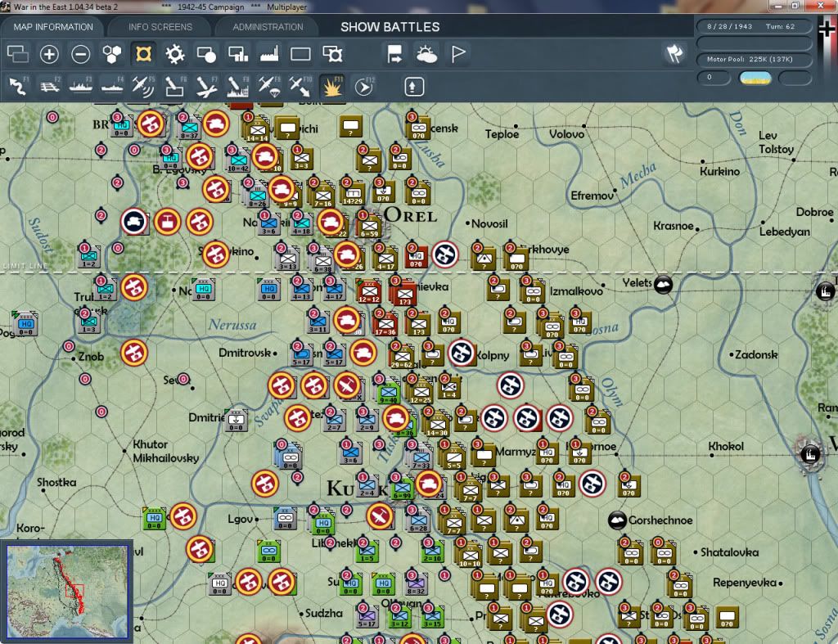Click the Lebedyan town label
The height and width of the screenshot is (644, 838).
(x=785, y=232)
